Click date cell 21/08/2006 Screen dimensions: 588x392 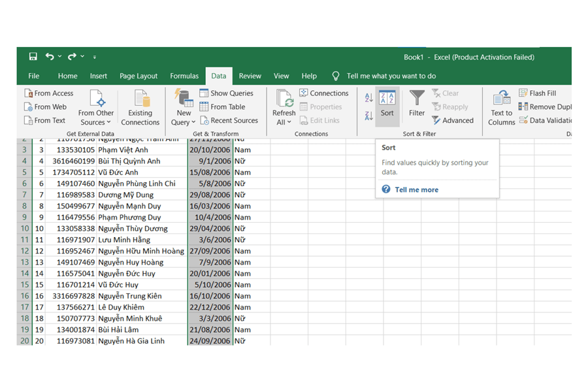tap(210, 330)
